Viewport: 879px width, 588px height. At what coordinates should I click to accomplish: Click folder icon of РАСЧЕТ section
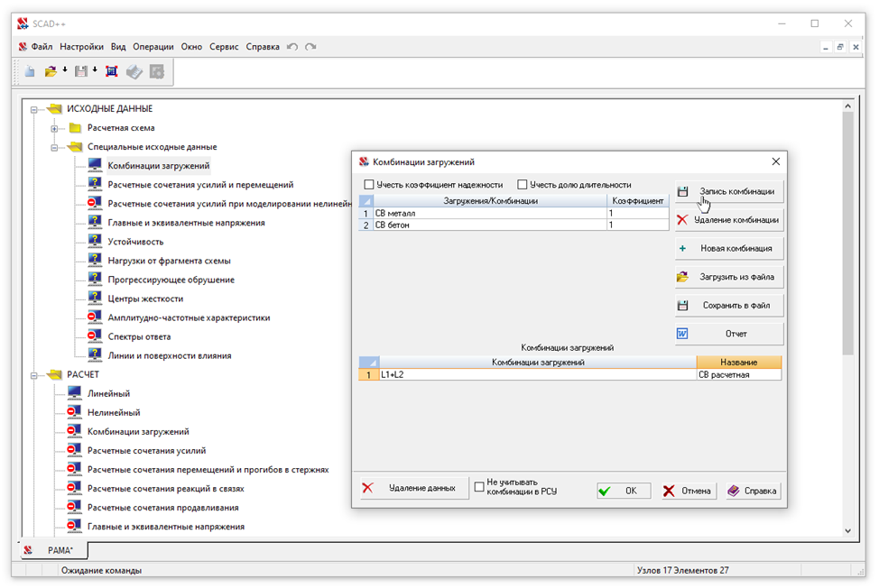[54, 374]
